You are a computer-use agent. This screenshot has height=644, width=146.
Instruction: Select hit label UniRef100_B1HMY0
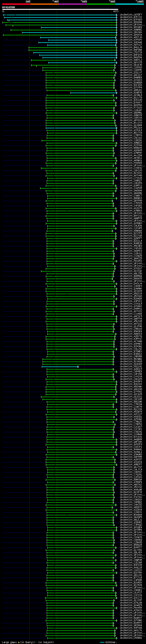(x=131, y=623)
